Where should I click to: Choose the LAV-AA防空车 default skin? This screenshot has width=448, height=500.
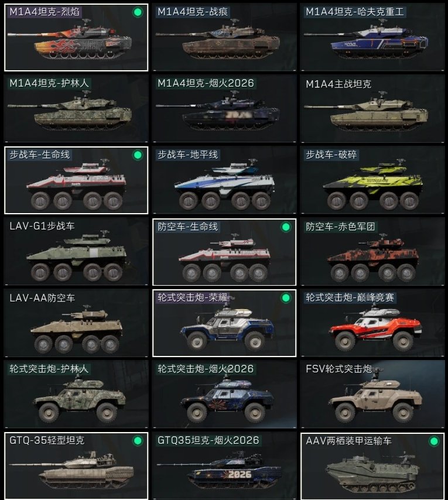click(x=76, y=323)
